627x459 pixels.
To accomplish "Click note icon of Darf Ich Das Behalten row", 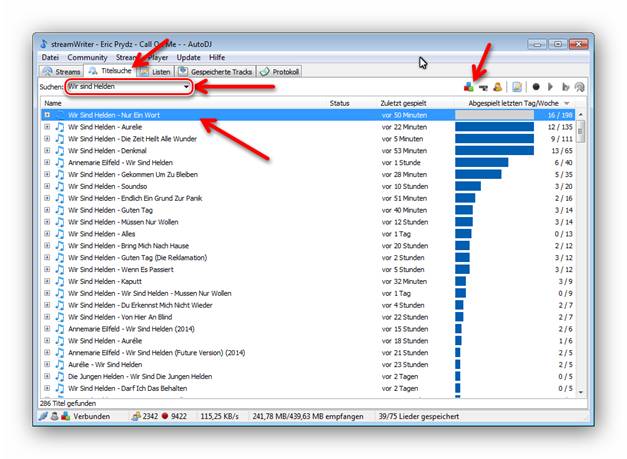I will tap(60, 388).
